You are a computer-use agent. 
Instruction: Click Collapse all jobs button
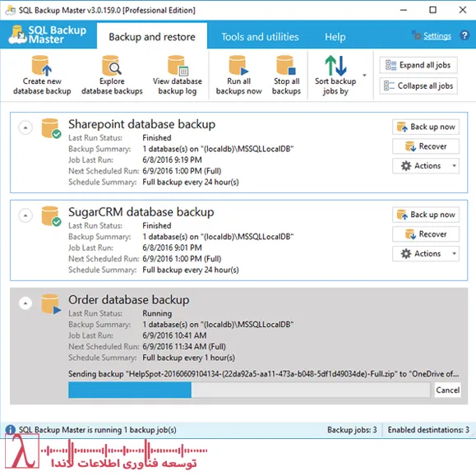(418, 86)
